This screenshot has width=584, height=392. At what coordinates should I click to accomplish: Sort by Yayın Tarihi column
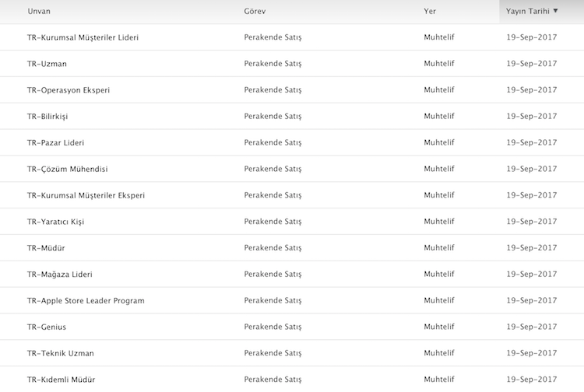coord(528,12)
